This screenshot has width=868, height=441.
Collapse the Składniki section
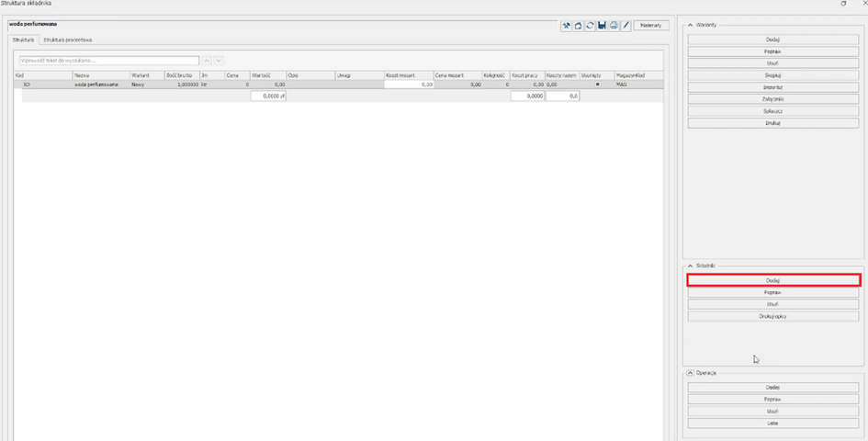click(690, 266)
